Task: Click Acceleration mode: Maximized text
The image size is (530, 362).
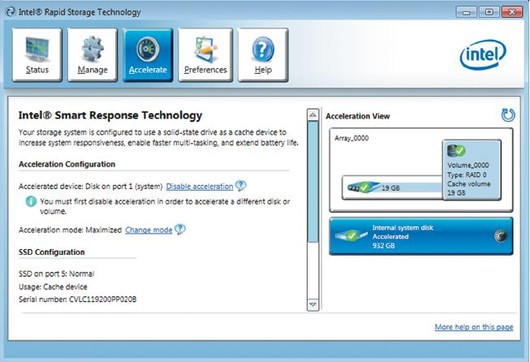Action: (x=70, y=230)
